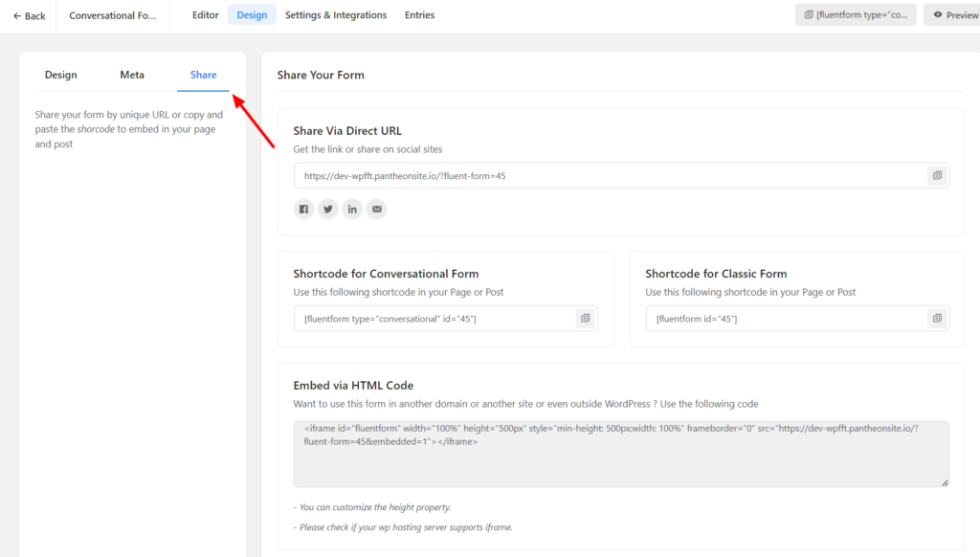Copy the direct URL using its copy icon
Image resolution: width=980 pixels, height=557 pixels.
(x=937, y=175)
